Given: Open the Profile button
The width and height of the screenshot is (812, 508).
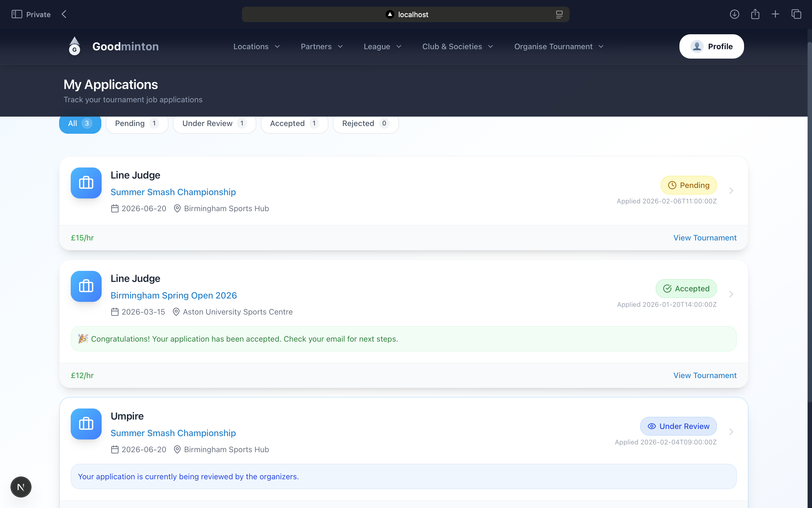Looking at the screenshot, I should [711, 46].
